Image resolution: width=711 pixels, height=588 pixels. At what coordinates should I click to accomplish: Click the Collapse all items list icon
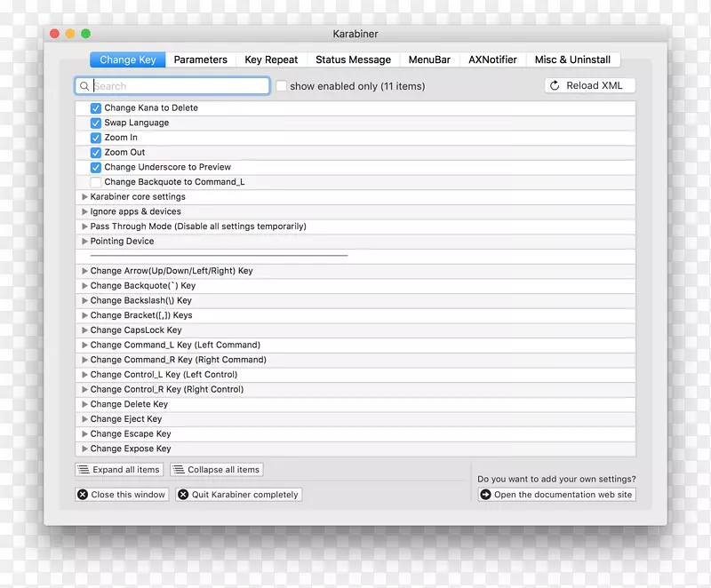[179, 470]
